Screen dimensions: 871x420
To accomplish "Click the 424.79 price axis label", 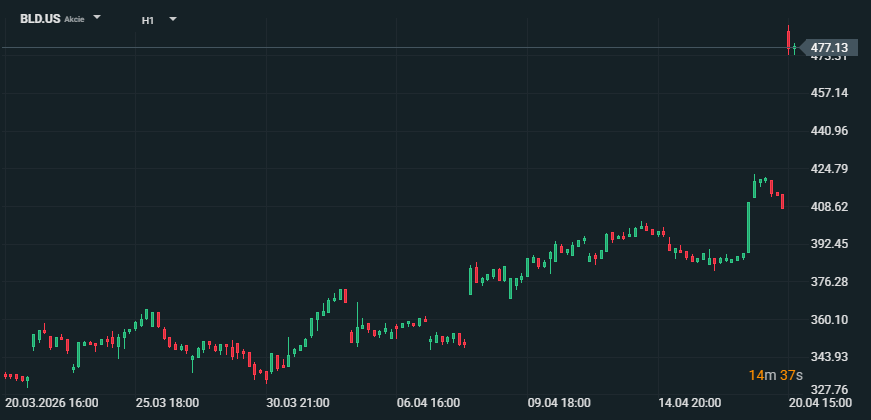I will coord(829,169).
